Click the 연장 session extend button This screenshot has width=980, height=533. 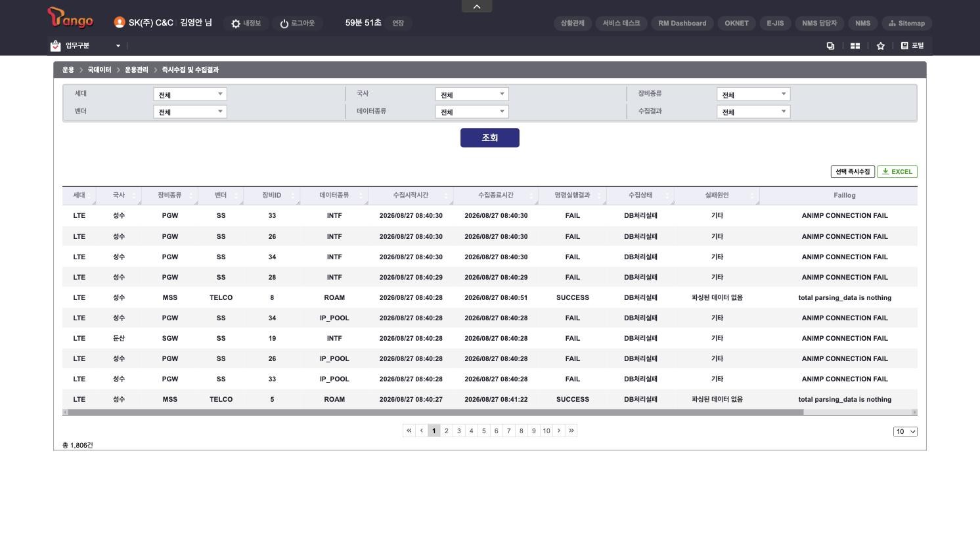(x=398, y=24)
